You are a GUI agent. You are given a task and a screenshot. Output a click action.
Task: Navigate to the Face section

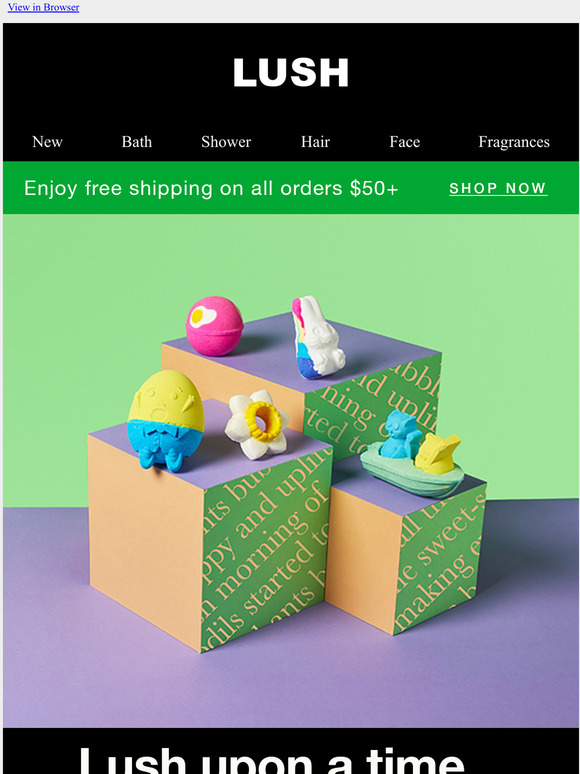pos(405,142)
